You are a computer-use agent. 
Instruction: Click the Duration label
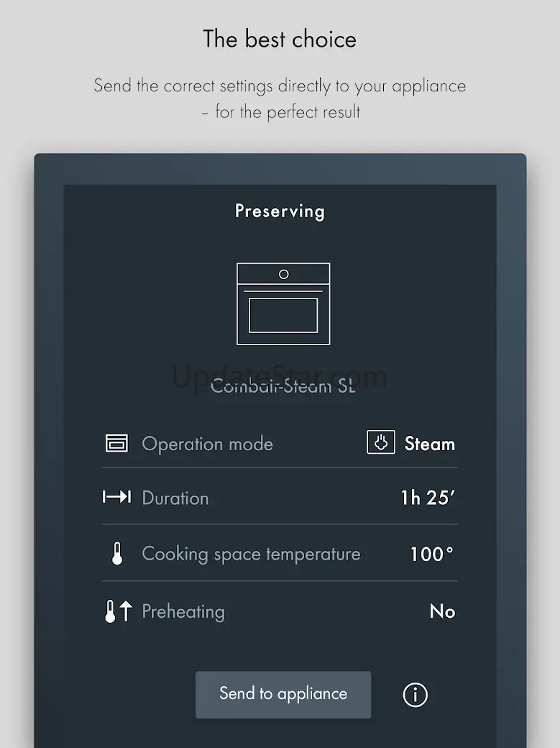pyautogui.click(x=175, y=498)
